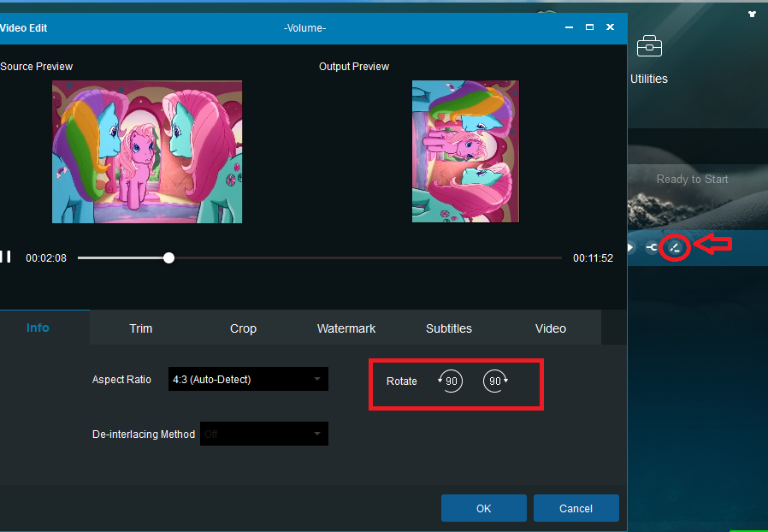
Task: Select the Watermark tab
Action: pyautogui.click(x=346, y=328)
